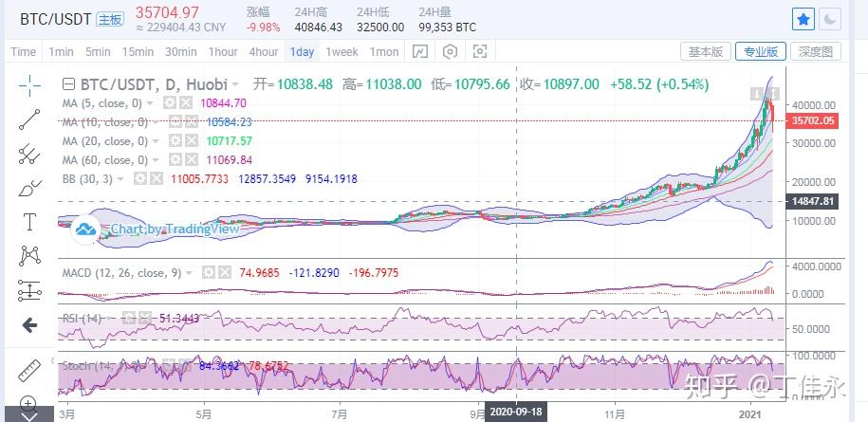Select the 1hour interval
This screenshot has height=422, width=868.
[x=223, y=52]
